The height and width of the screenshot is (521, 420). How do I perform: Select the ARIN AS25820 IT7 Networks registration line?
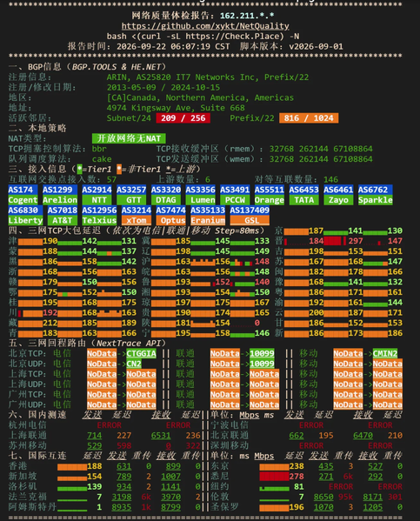click(208, 77)
